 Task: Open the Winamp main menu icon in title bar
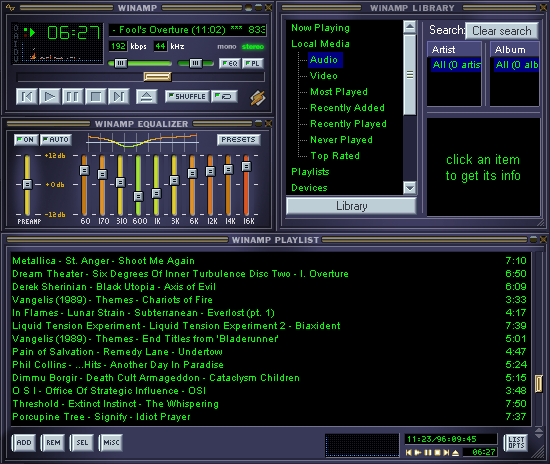click(x=10, y=7)
